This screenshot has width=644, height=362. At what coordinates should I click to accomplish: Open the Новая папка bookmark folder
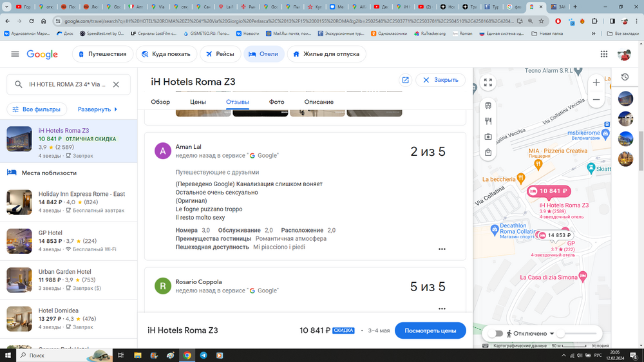point(547,33)
